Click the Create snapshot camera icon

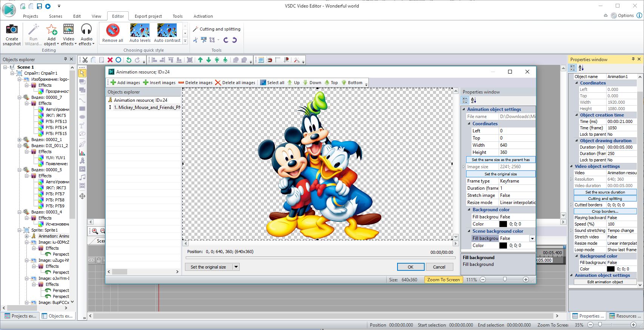click(x=12, y=30)
